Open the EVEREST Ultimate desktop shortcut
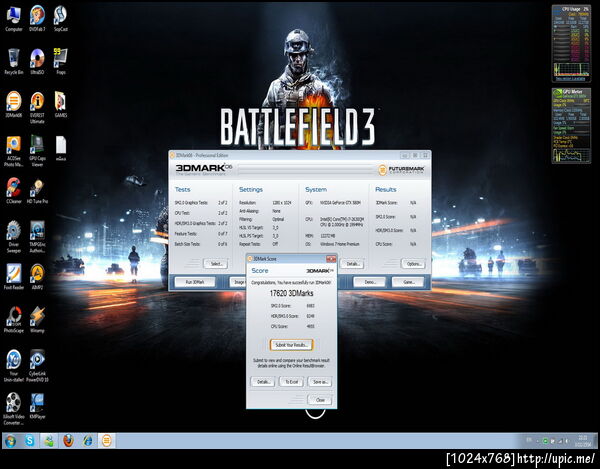The image size is (600, 469). click(37, 107)
